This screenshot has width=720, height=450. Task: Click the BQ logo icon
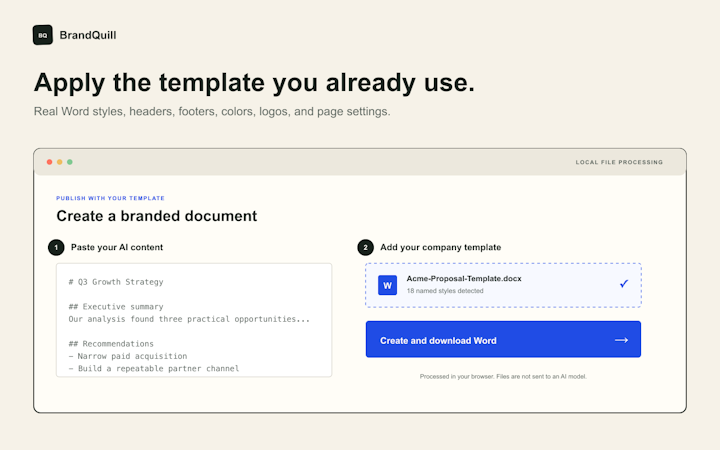pos(43,35)
